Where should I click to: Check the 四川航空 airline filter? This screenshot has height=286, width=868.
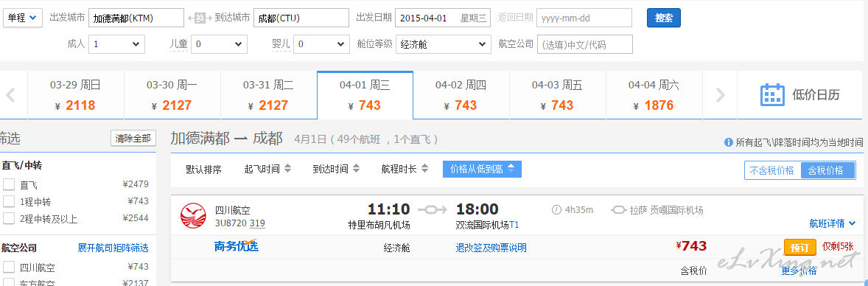click(9, 267)
